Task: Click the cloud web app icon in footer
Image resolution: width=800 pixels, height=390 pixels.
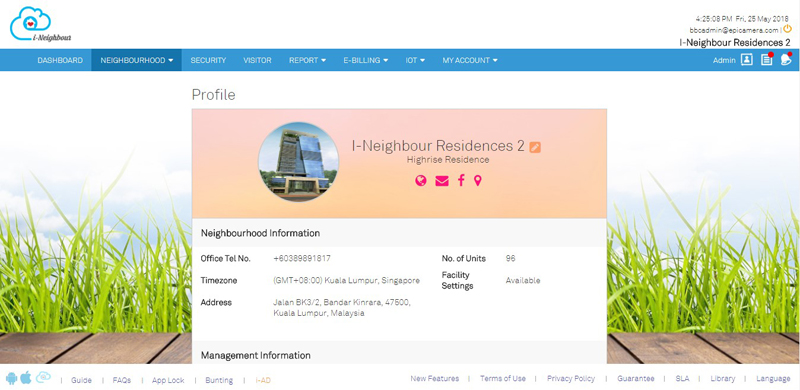Action: click(x=43, y=378)
